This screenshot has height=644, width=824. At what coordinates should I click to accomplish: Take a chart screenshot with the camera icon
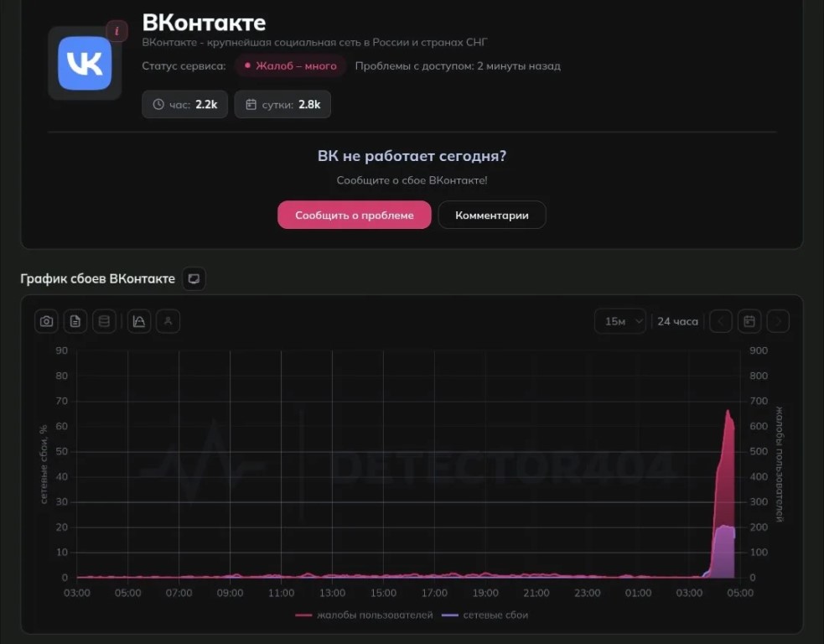(x=46, y=321)
